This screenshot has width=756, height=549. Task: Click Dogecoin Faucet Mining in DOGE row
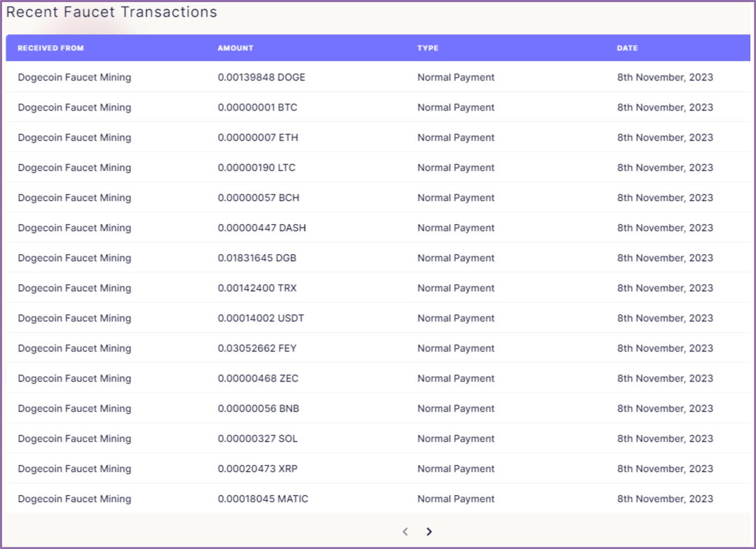click(x=74, y=78)
